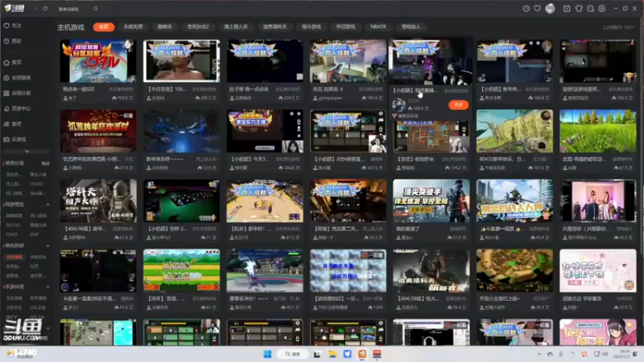Viewport: 644px width, 362px height.
Task: Open the messages chat icon at top right
Action: [x=590, y=8]
